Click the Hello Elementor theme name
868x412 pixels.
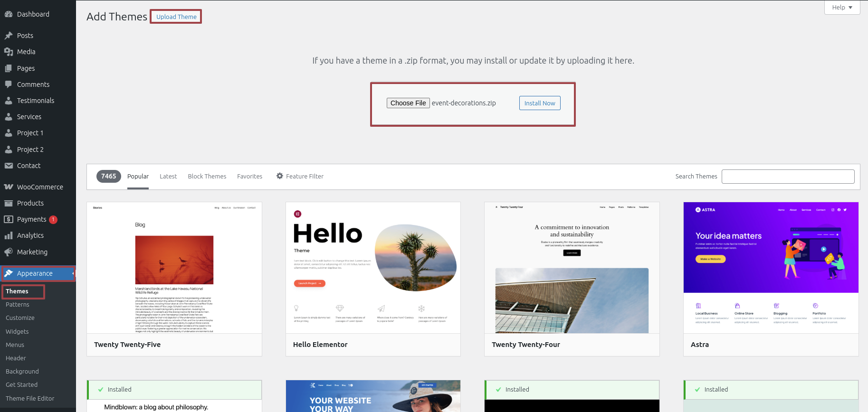tap(320, 345)
